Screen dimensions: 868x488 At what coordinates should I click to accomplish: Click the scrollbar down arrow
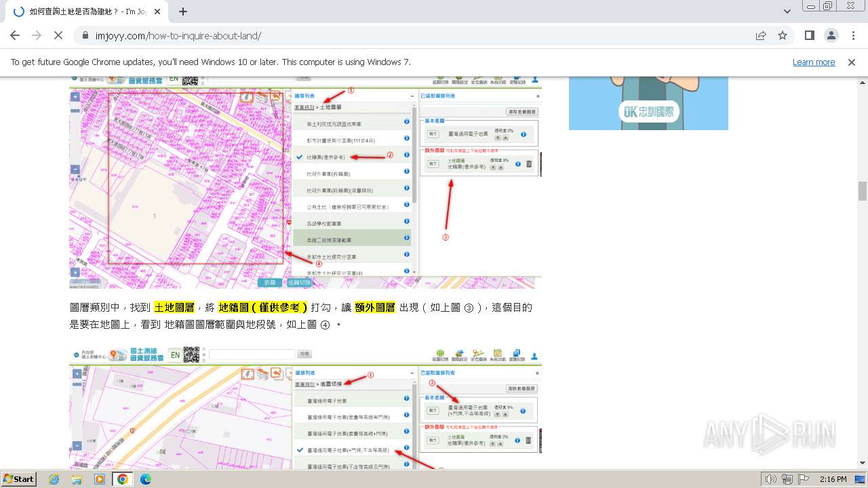point(862,464)
